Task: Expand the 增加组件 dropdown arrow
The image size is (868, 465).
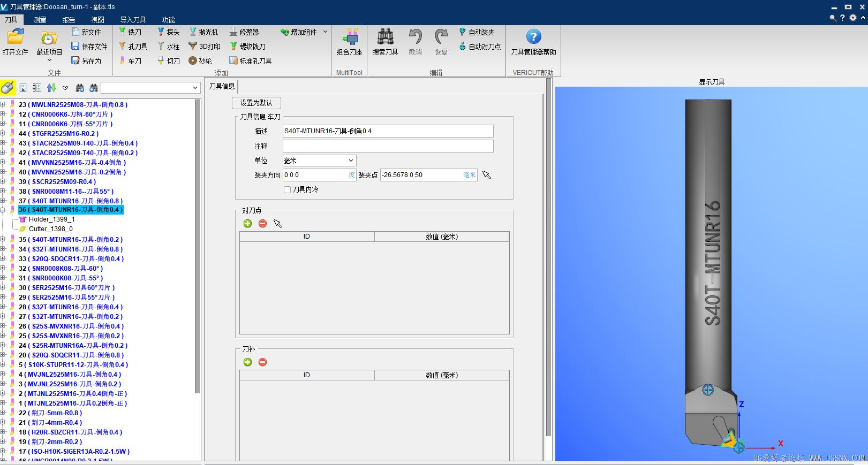Action: [x=325, y=32]
